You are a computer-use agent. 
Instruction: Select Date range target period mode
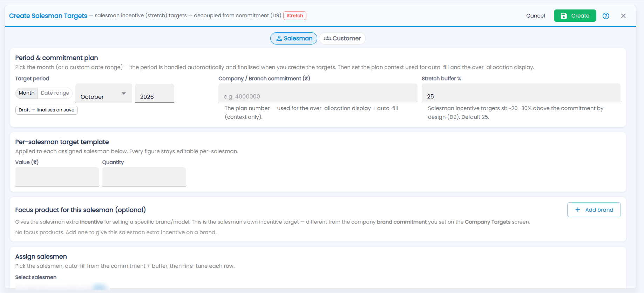coord(55,93)
